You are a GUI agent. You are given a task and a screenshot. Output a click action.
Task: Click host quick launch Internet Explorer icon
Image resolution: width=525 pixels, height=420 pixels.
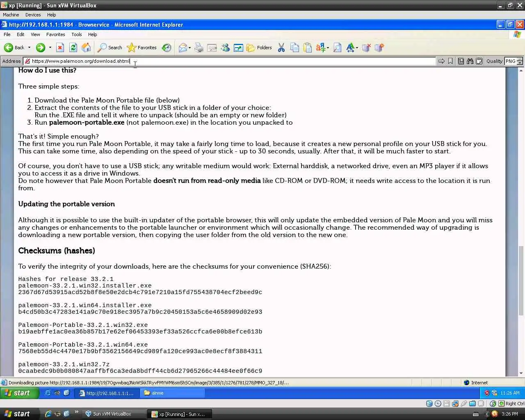coord(48,414)
